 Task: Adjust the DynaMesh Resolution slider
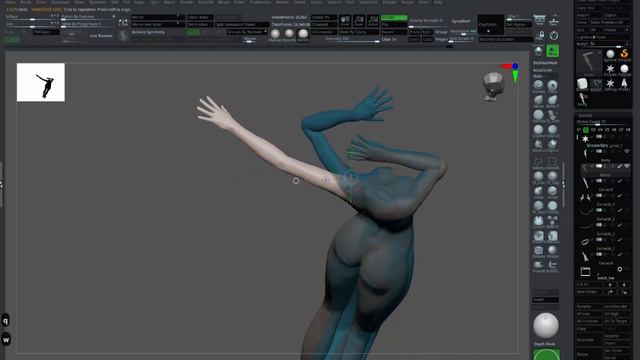463,31
